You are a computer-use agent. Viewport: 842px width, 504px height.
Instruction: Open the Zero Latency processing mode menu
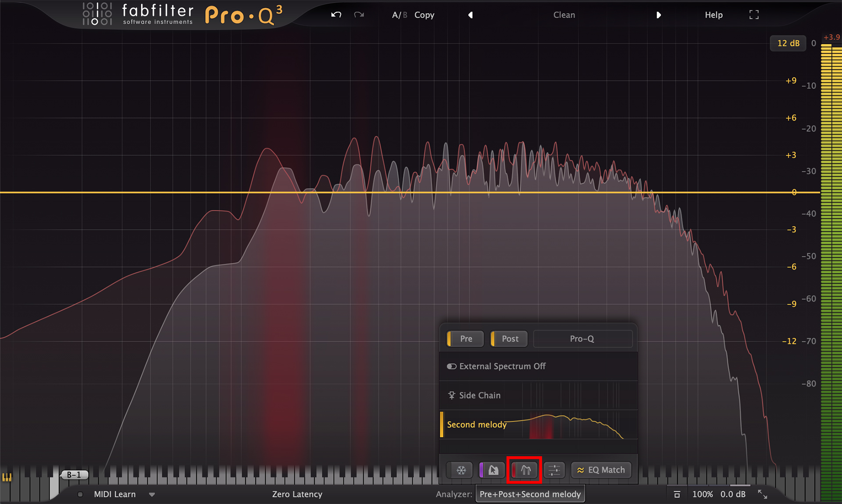coord(297,494)
